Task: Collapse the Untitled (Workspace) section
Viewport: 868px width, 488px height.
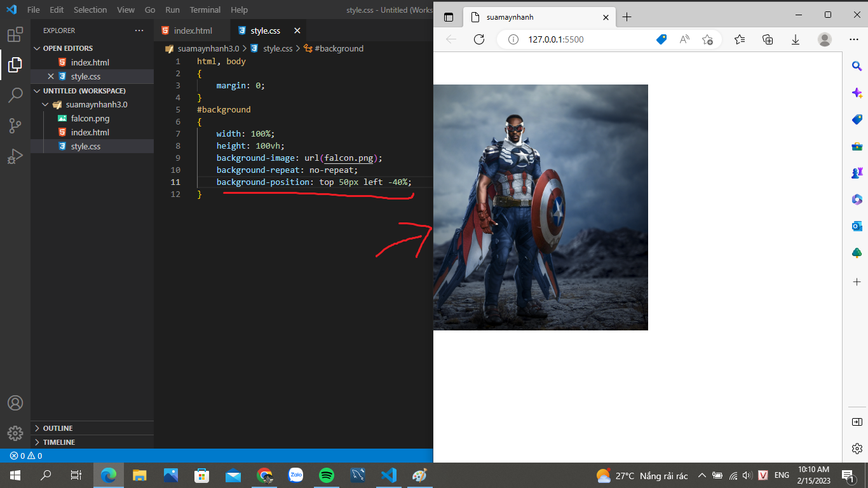Action: click(92, 91)
